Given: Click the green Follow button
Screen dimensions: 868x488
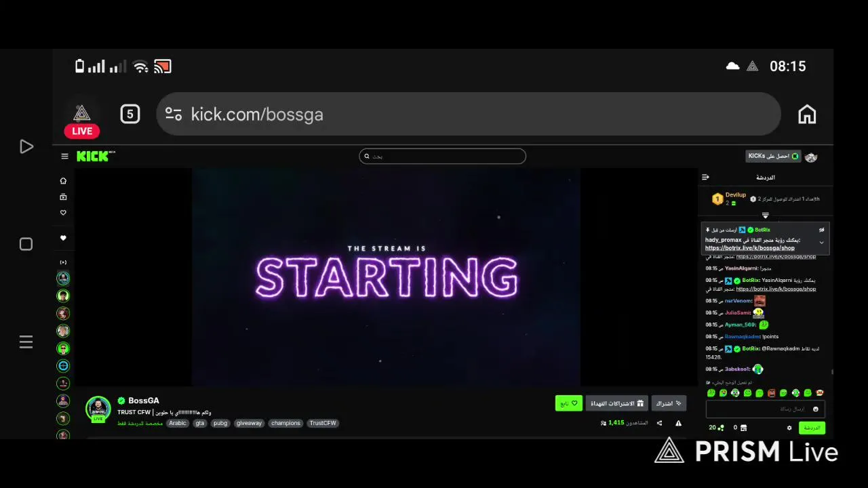Looking at the screenshot, I should (x=568, y=403).
